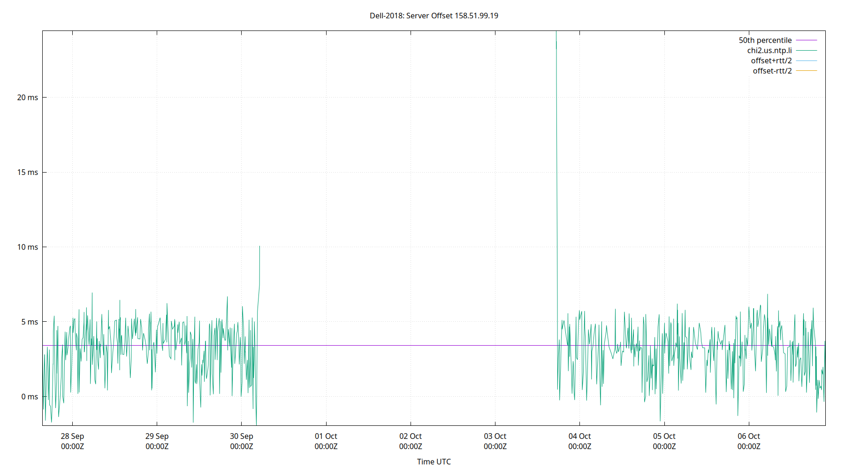868x469 pixels.
Task: Click the '05 Oct' x-axis date label
Action: point(664,436)
